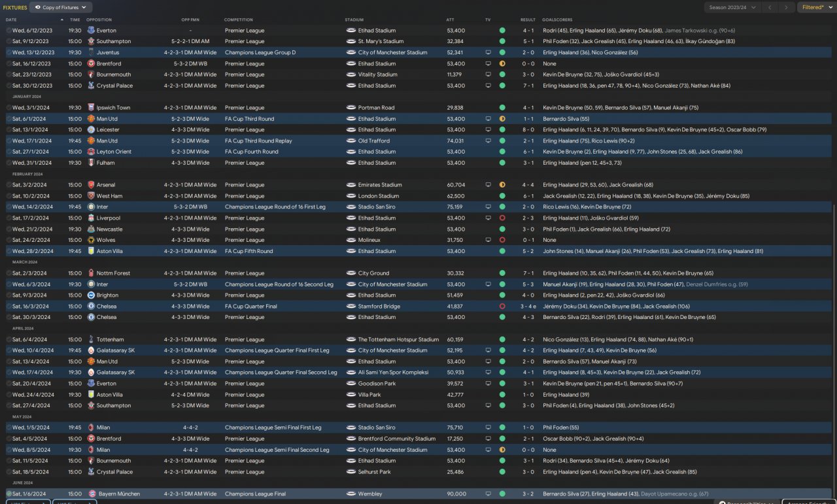Click the orange draw indicator for 16/12/2023 Brentford
This screenshot has height=504, width=837.
pos(502,63)
